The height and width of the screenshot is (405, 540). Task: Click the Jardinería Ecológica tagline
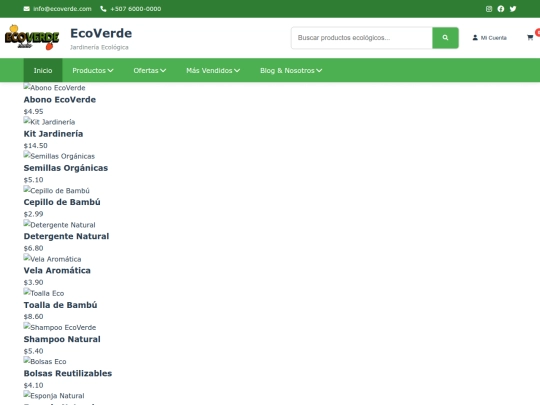point(99,47)
